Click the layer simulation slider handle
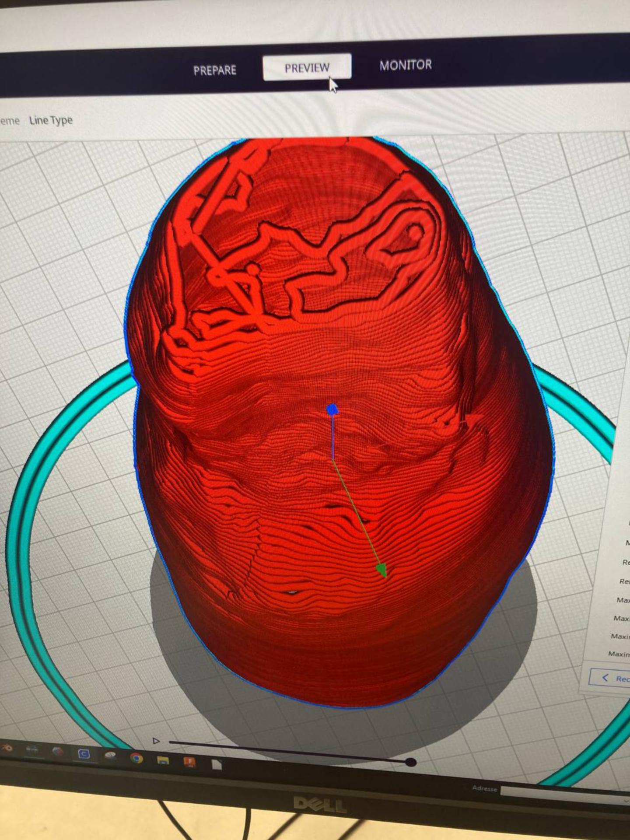Screen dimensions: 630x840 pyautogui.click(x=410, y=763)
